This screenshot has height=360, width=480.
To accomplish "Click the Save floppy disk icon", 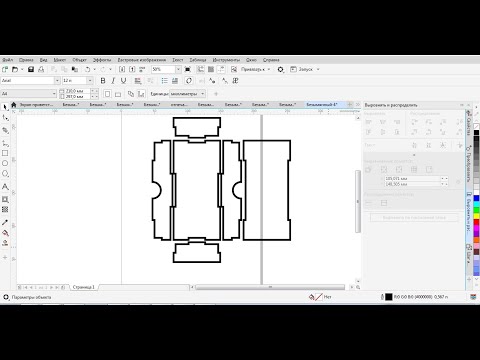I will point(31,69).
